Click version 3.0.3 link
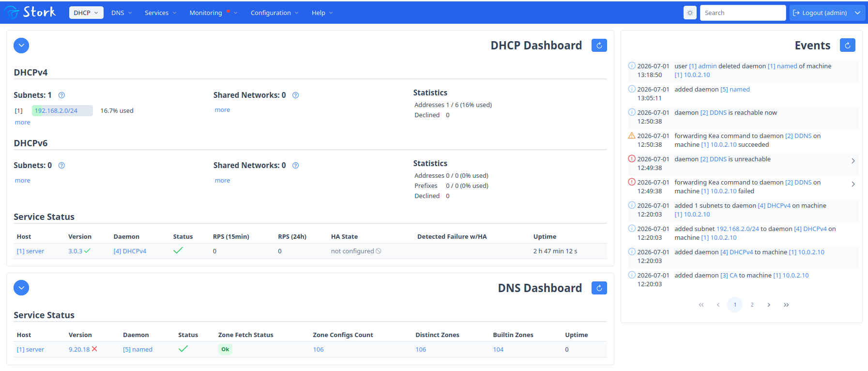The height and width of the screenshot is (371, 868). click(x=75, y=251)
